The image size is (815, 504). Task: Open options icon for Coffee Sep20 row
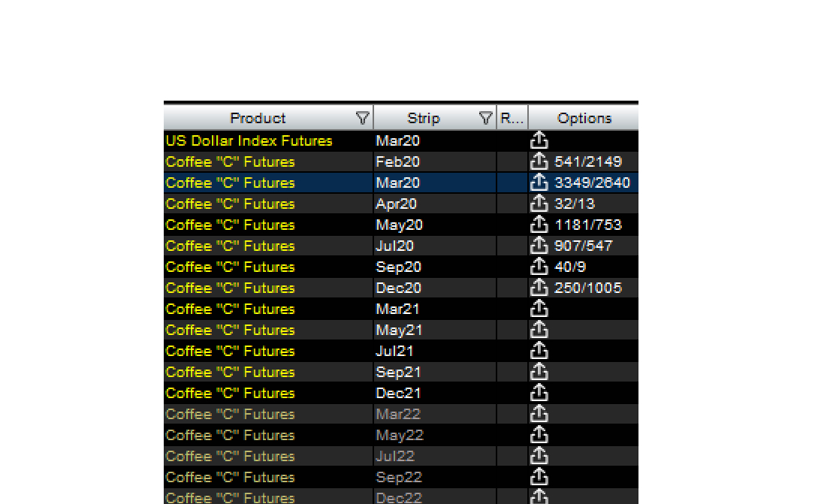[539, 267]
